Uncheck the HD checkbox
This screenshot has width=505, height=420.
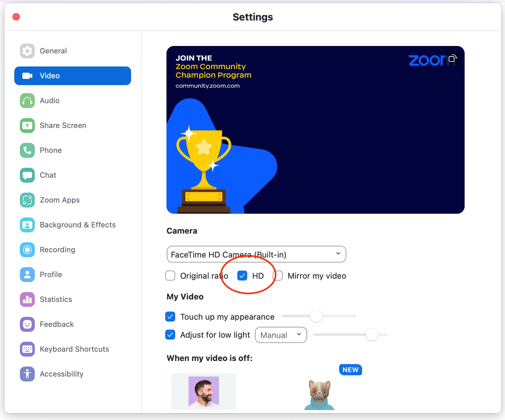pos(242,276)
